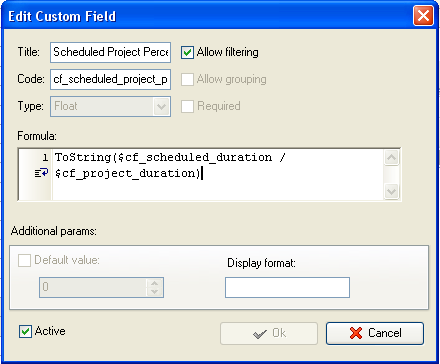This screenshot has height=364, width=440.
Task: Click the word-wrap icon in formula gutter
Action: (41, 173)
